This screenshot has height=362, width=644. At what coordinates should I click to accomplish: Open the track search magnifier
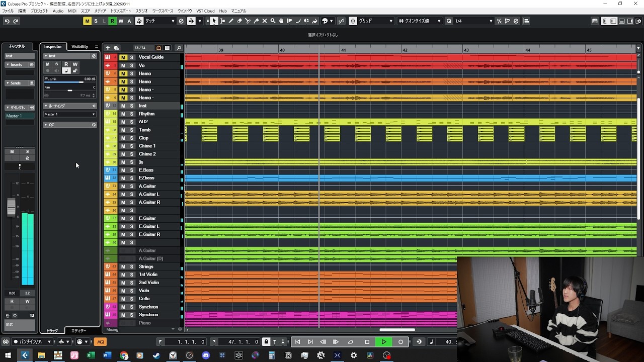(179, 48)
